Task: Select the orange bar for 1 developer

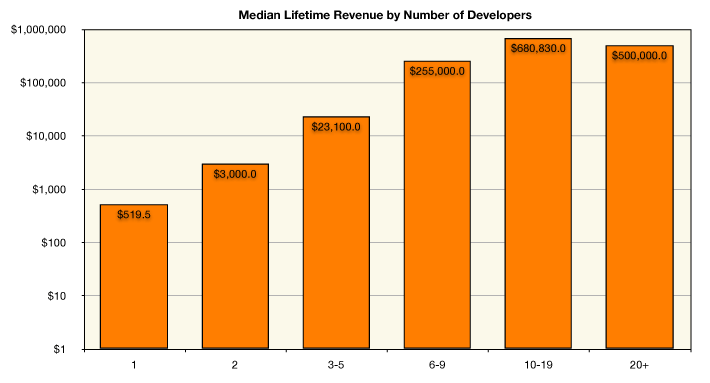Action: click(134, 277)
